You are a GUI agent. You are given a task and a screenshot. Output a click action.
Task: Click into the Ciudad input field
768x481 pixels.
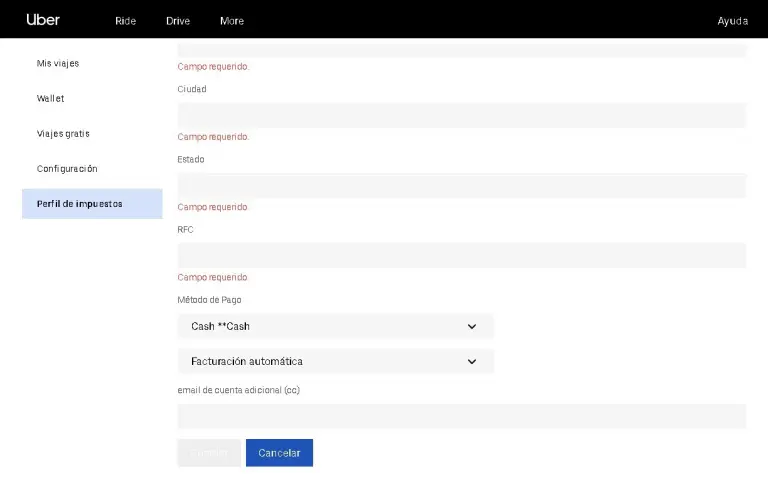pyautogui.click(x=461, y=115)
